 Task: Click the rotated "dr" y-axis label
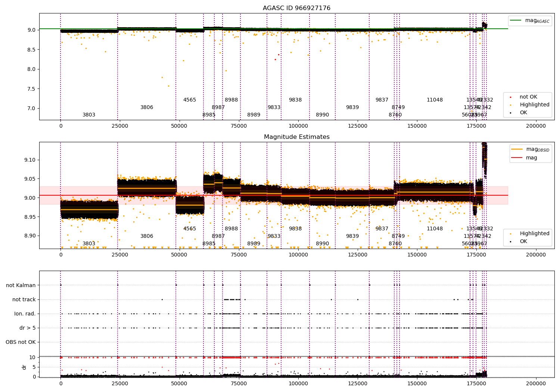[24, 367]
